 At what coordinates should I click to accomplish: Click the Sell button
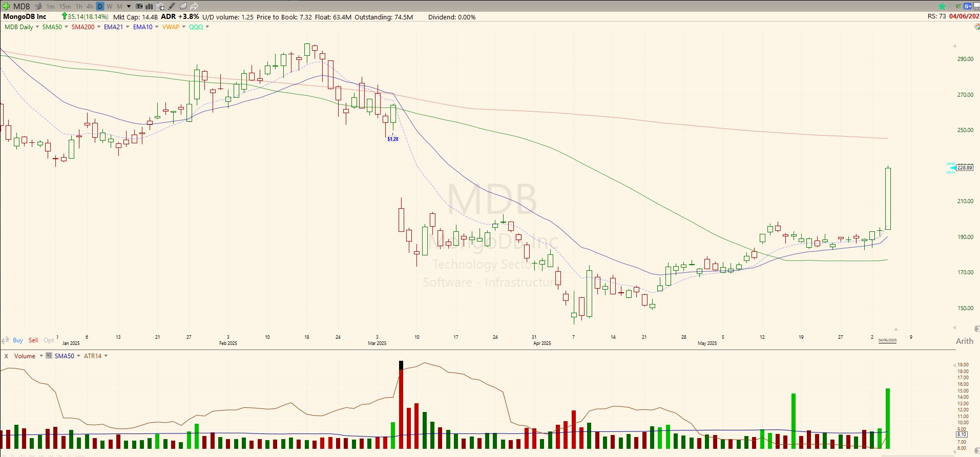(33, 340)
